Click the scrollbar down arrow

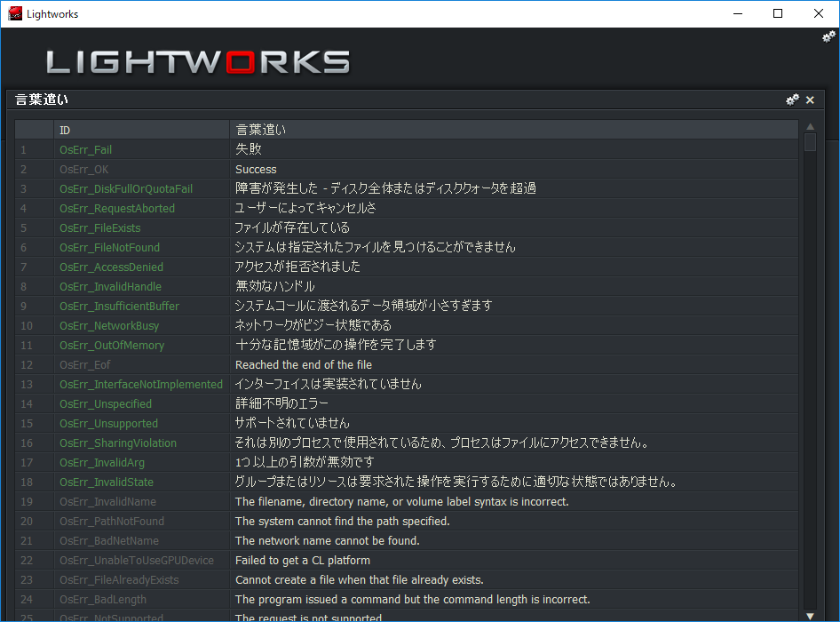[x=811, y=616]
